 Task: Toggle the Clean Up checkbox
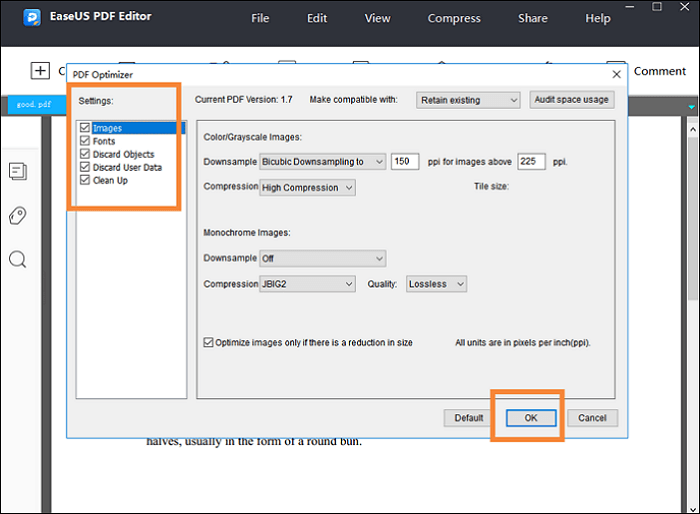(x=85, y=180)
